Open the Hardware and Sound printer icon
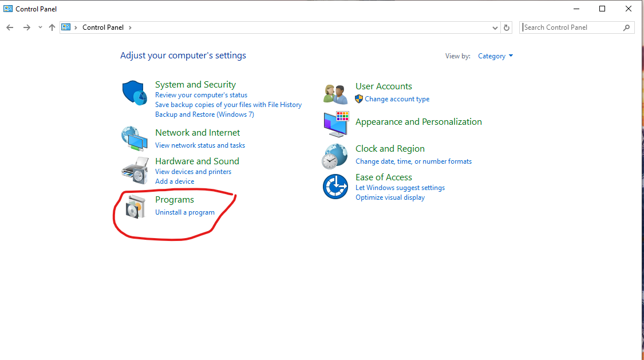The image size is (644, 360). (135, 171)
